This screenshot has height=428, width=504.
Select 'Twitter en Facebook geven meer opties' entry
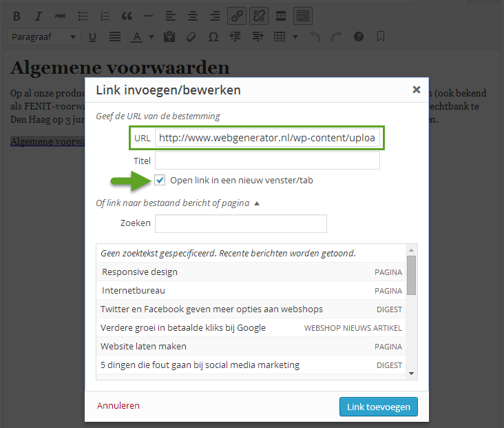point(251,309)
